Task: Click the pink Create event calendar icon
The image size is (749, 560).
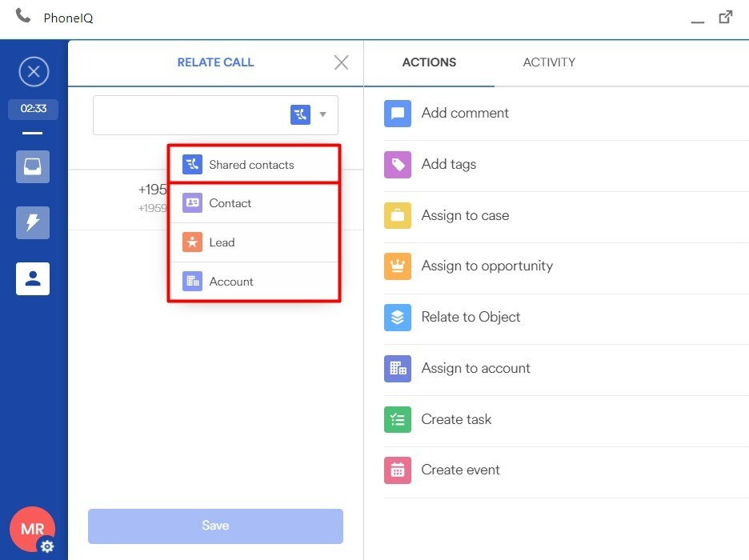Action: point(398,470)
